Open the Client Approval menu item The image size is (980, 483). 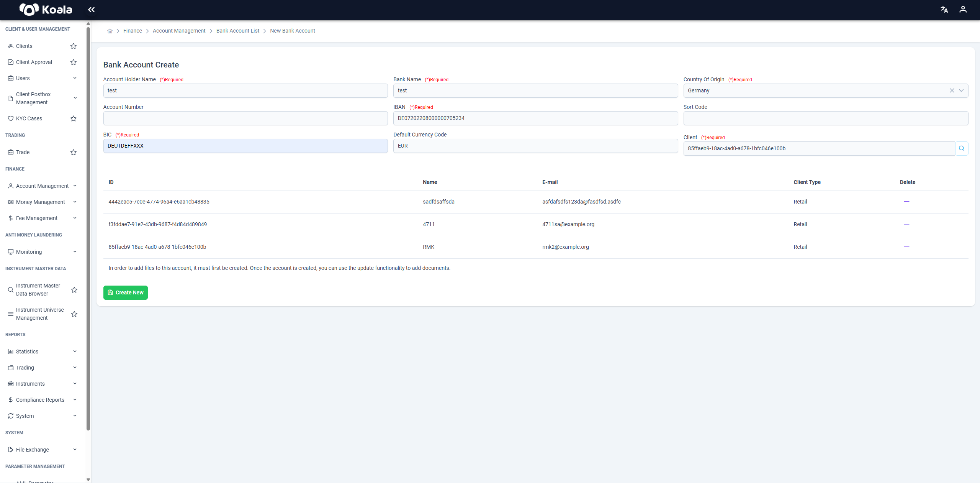click(x=34, y=62)
